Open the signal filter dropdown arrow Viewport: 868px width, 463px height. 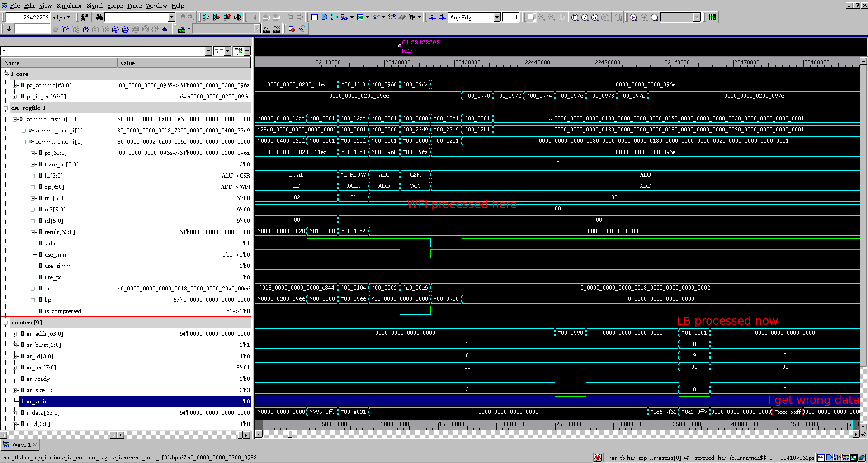click(208, 51)
